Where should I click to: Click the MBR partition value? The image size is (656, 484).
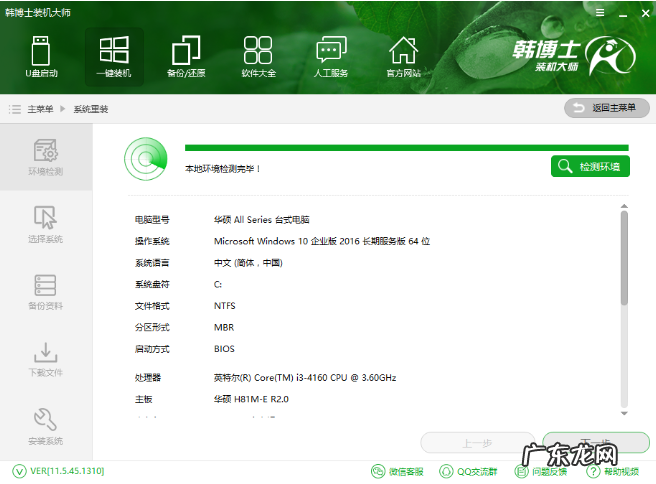pos(224,327)
